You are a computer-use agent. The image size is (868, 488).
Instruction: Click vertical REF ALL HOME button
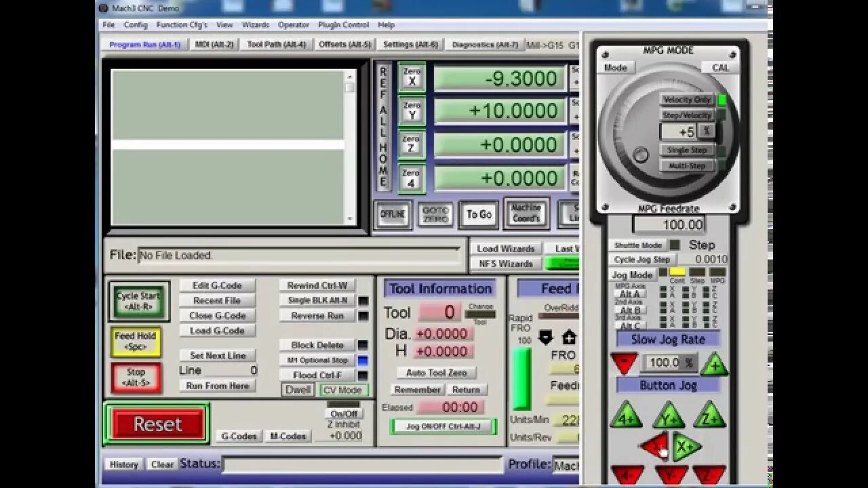coord(383,127)
